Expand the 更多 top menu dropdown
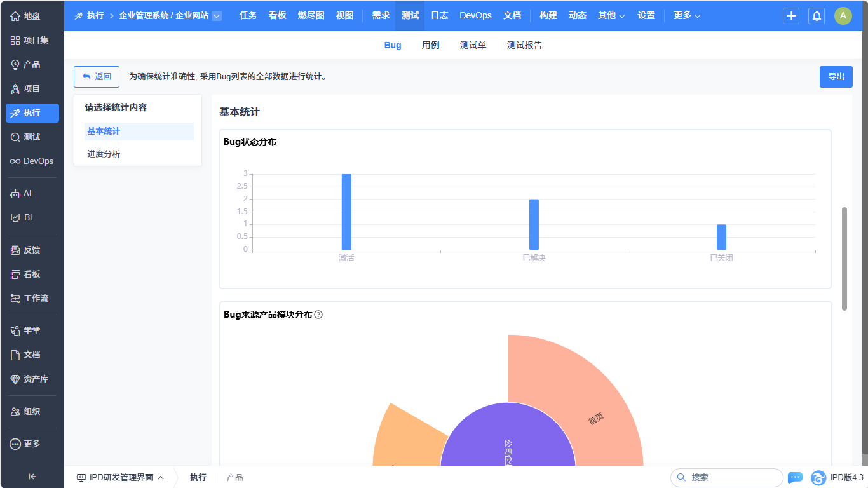The image size is (868, 488). click(x=687, y=15)
